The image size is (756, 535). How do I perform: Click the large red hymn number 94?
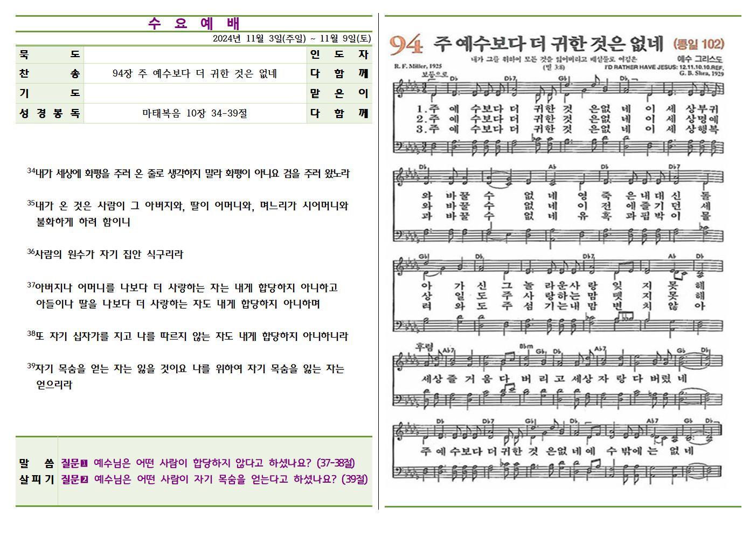point(406,46)
